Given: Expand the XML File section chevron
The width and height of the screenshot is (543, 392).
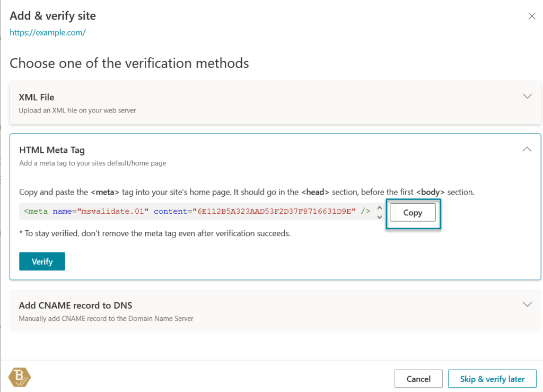Looking at the screenshot, I should pyautogui.click(x=527, y=96).
